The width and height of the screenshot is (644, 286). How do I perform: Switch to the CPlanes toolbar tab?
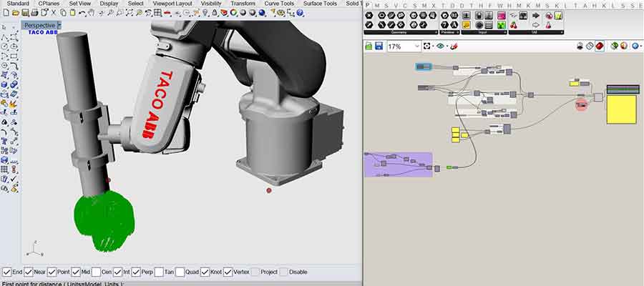click(49, 4)
